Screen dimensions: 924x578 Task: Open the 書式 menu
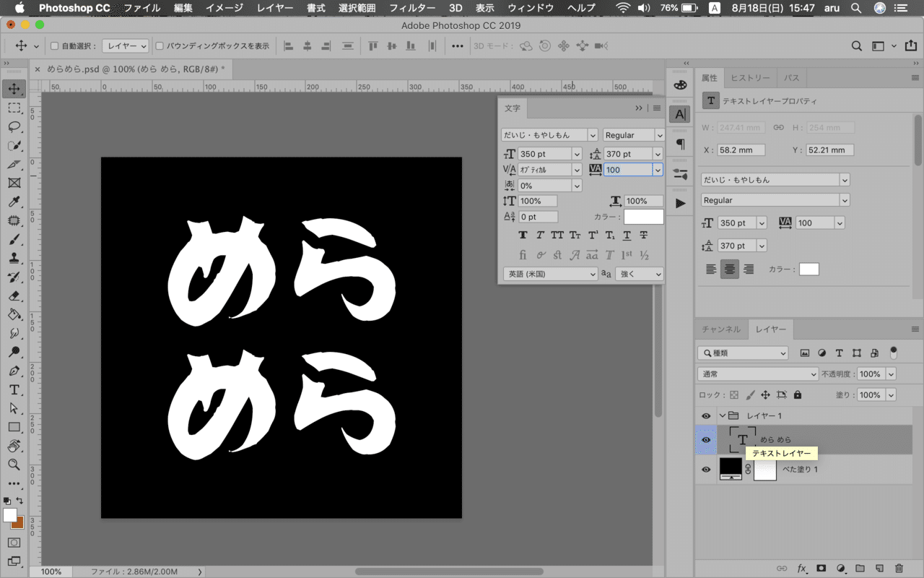(x=316, y=8)
